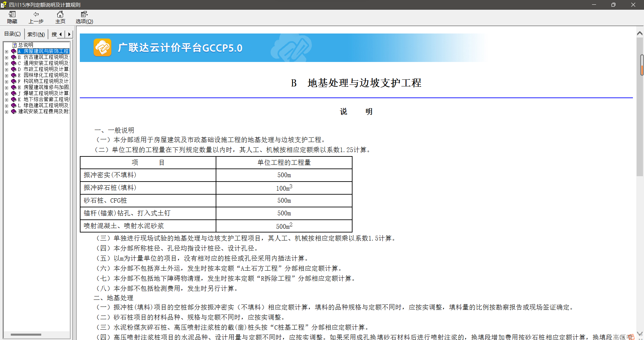Screen dimensions: 644x340
Task: Click the app icon in the title bar
Action: (4, 5)
